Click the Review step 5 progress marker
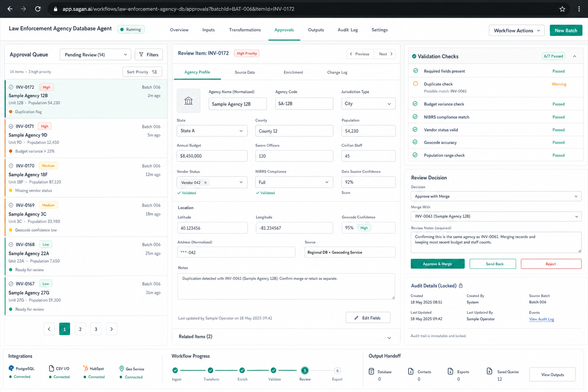 click(x=305, y=370)
